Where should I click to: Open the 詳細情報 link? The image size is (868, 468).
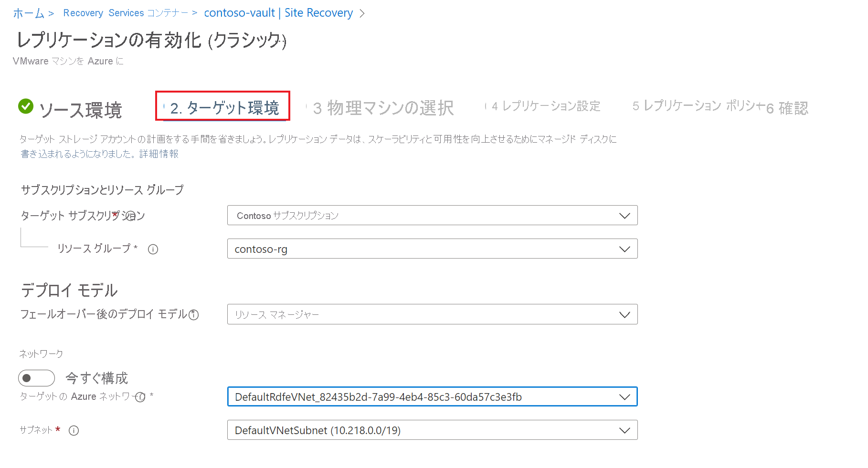pos(159,154)
